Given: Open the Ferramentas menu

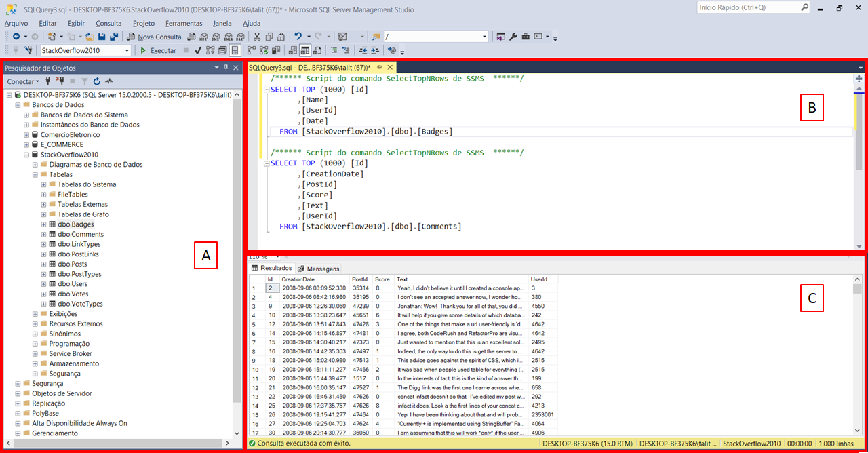Looking at the screenshot, I should pos(184,23).
